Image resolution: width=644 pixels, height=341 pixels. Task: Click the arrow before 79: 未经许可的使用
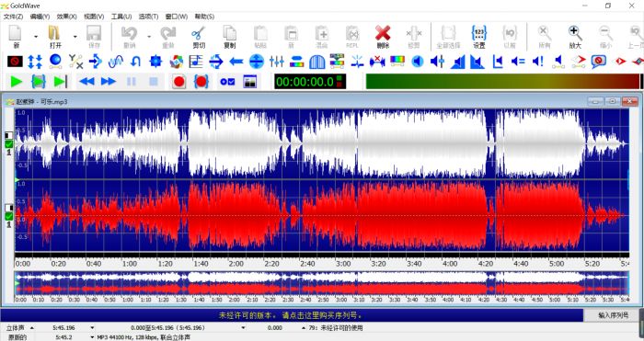point(303,327)
